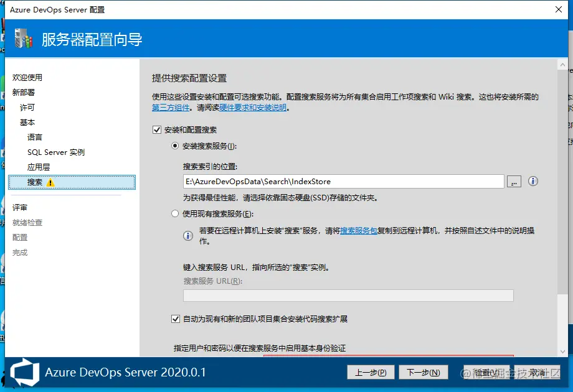Viewport: 573px width, 392px height.
Task: Open 新部署 step in sidebar
Action: point(24,92)
